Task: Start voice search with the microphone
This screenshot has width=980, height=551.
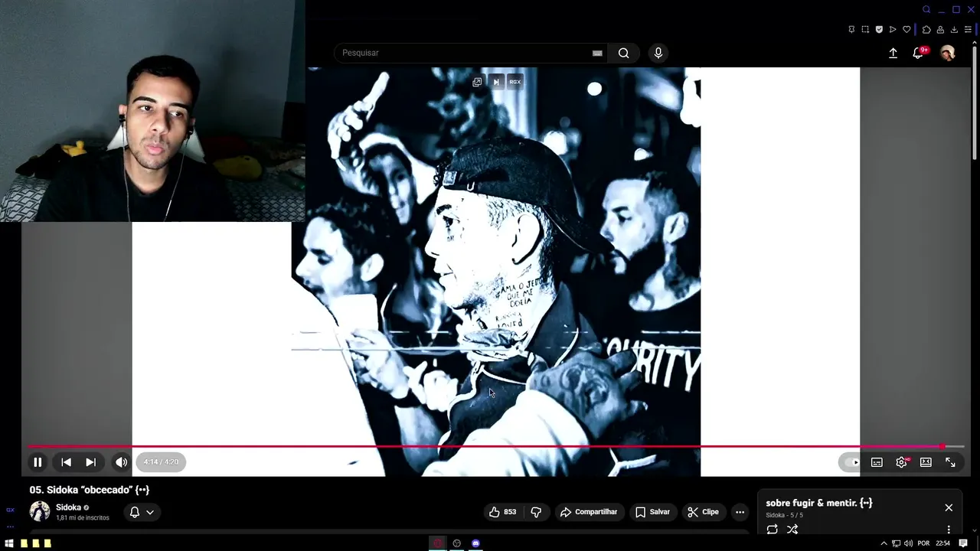Action: tap(658, 53)
